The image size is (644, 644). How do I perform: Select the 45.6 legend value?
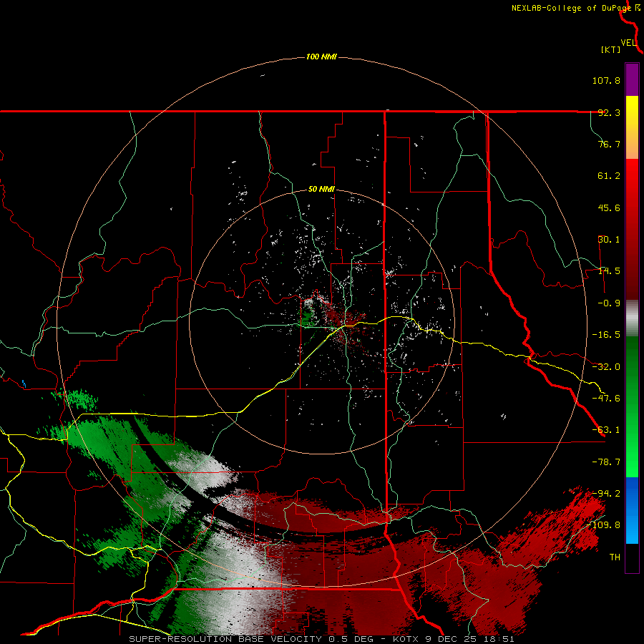coord(609,208)
